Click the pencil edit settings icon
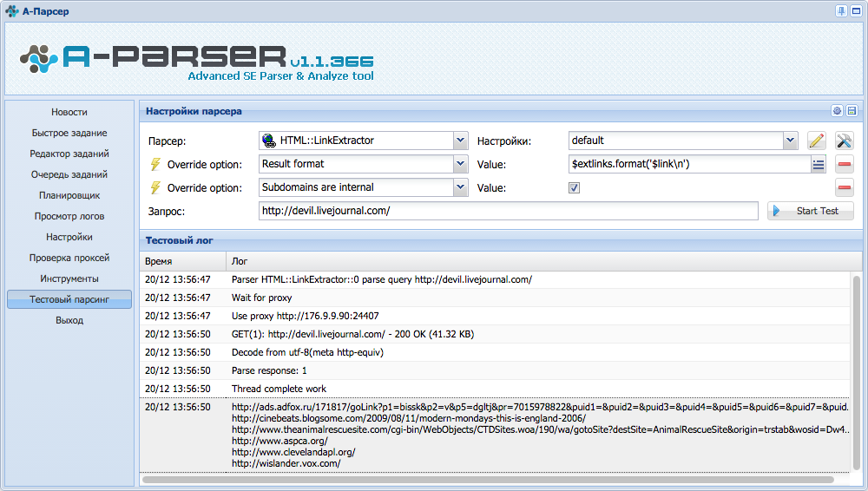This screenshot has width=868, height=491. click(816, 141)
